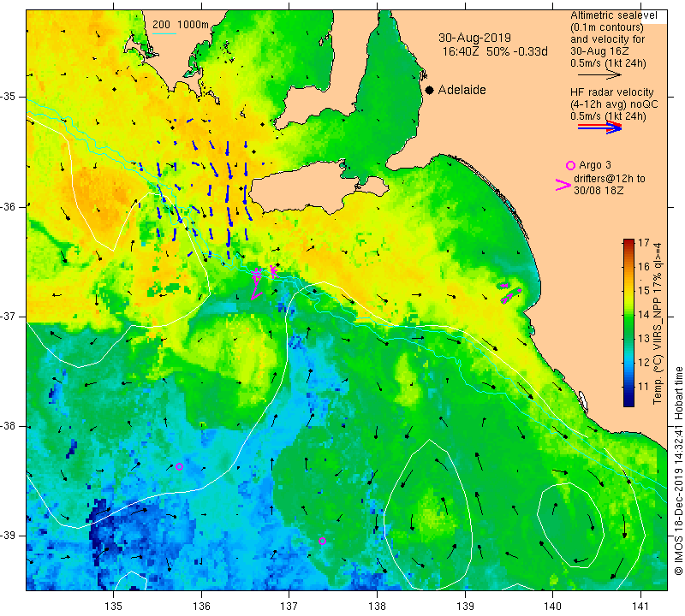Click the 'Argo 3' legend label
The image size is (685, 616).
pos(594,165)
